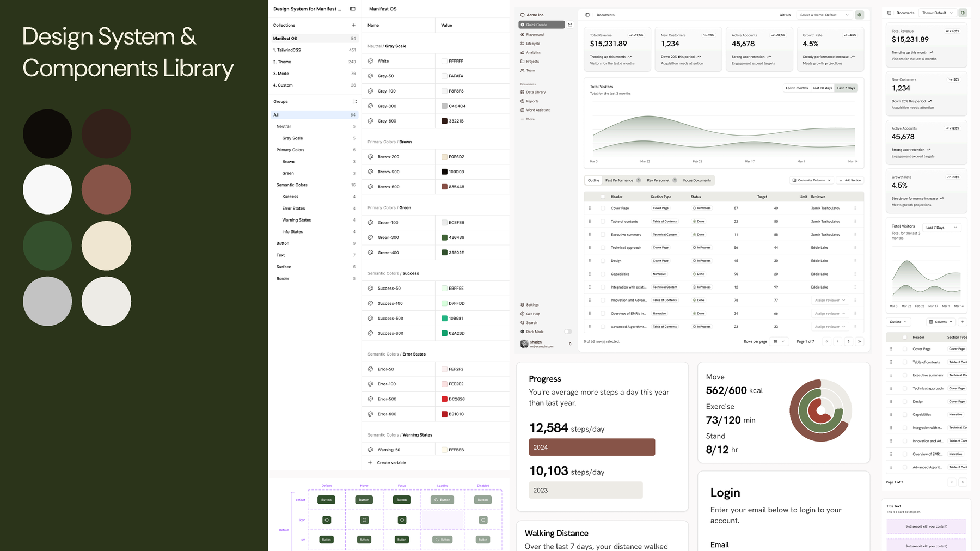Viewport: 980px width, 551px height.
Task: Jump to the last page of the table
Action: [x=859, y=341]
